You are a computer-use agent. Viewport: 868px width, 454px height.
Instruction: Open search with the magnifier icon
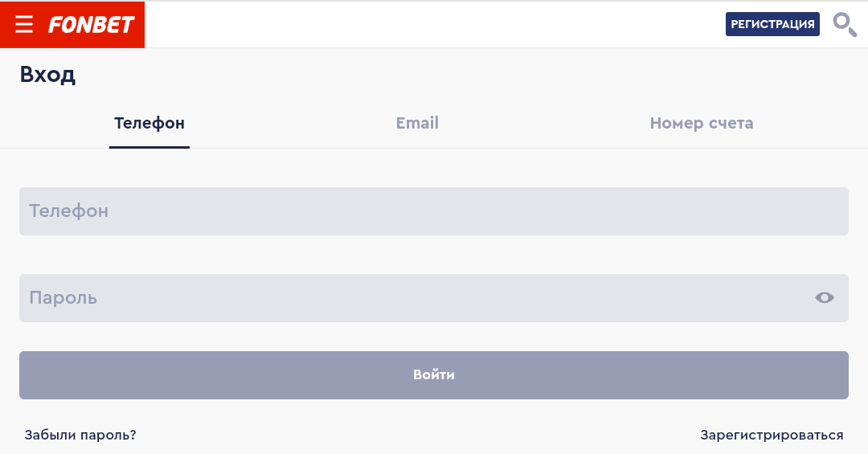[x=845, y=24]
